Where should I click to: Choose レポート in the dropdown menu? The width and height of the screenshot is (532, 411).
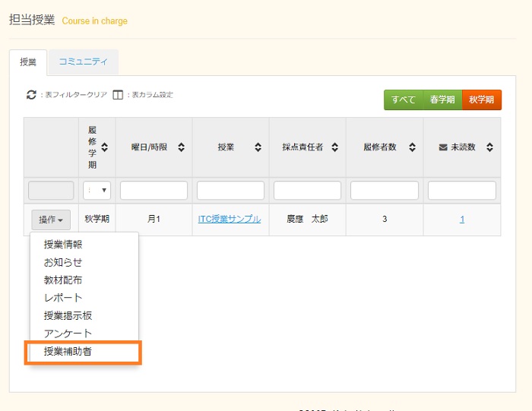point(63,298)
